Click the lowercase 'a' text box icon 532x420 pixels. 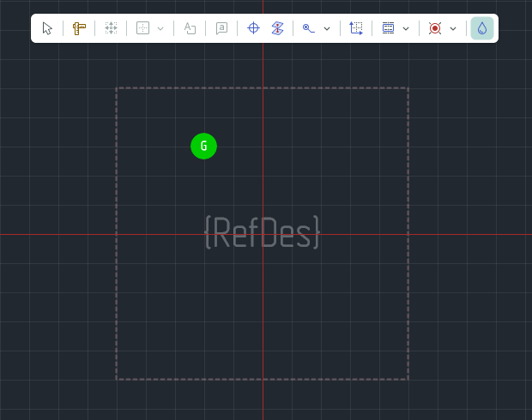[x=221, y=28]
